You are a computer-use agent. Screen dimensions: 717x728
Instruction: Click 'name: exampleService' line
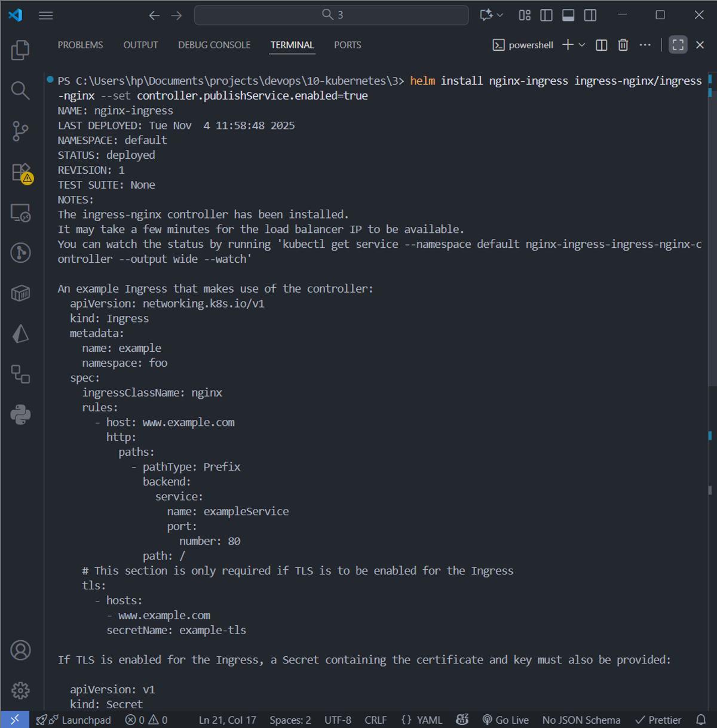[228, 511]
